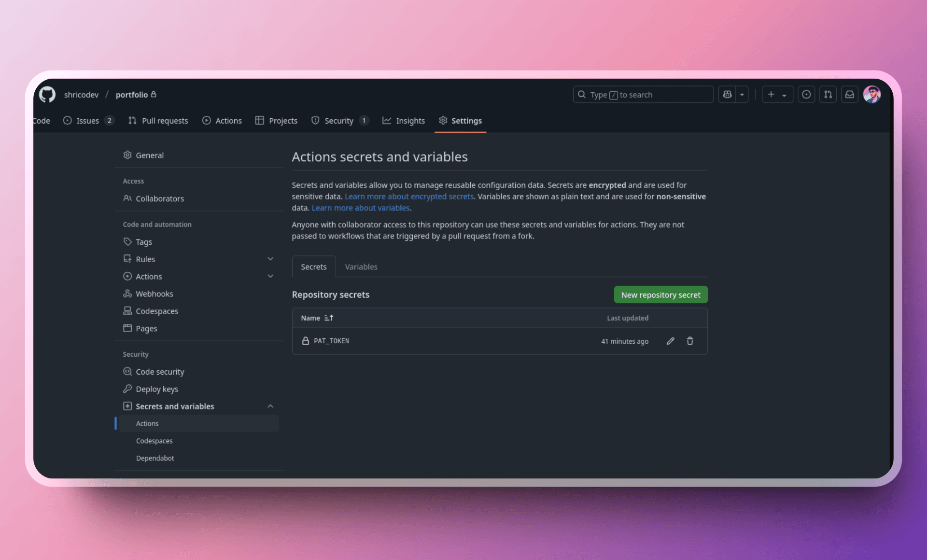Image resolution: width=927 pixels, height=560 pixels.
Task: Open issues icon in top header
Action: click(x=806, y=95)
